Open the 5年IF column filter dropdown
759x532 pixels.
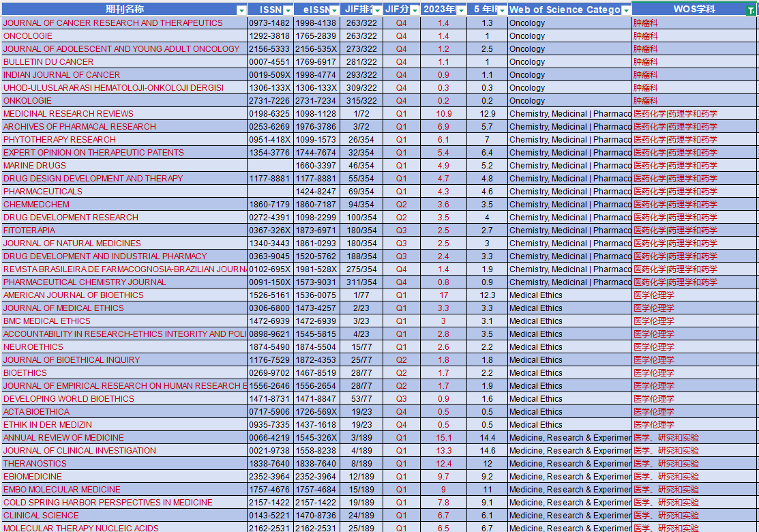[502, 10]
